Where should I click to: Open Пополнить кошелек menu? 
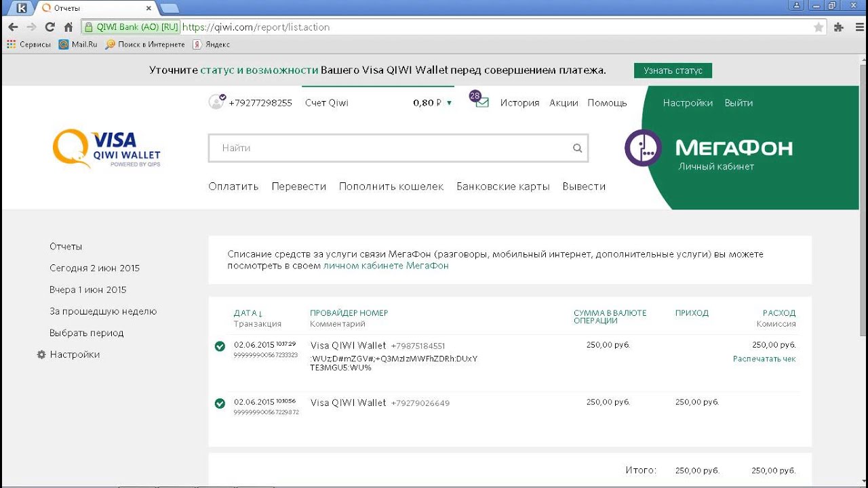(391, 186)
